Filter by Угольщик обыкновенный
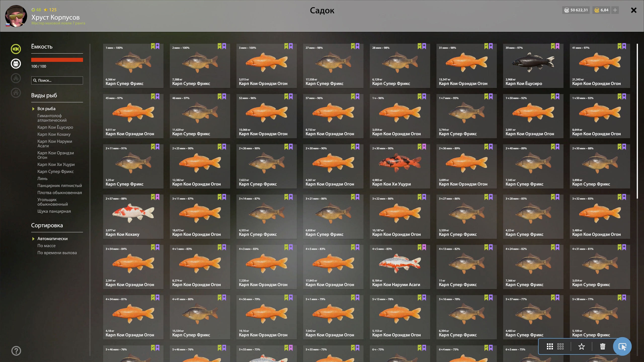Screen dimensions: 644x362 (x=53, y=202)
